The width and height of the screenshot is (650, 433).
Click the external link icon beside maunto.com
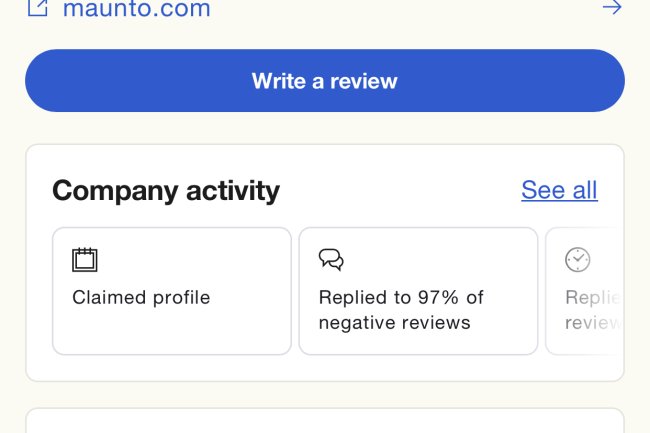(x=37, y=8)
